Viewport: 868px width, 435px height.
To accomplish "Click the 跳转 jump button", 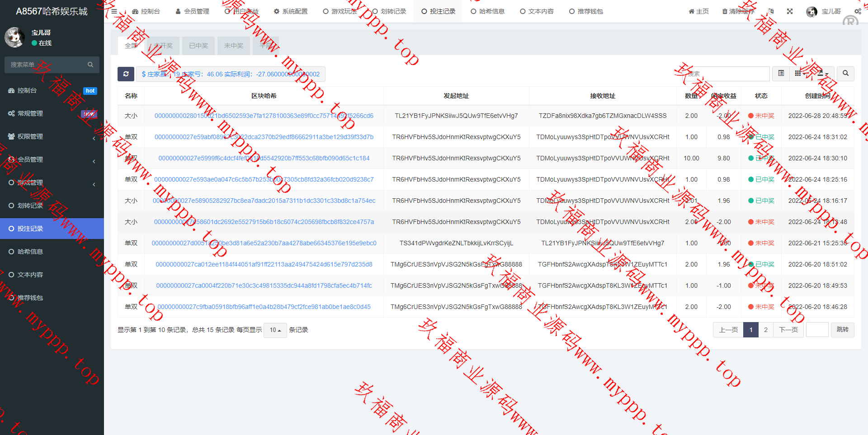I will (842, 330).
